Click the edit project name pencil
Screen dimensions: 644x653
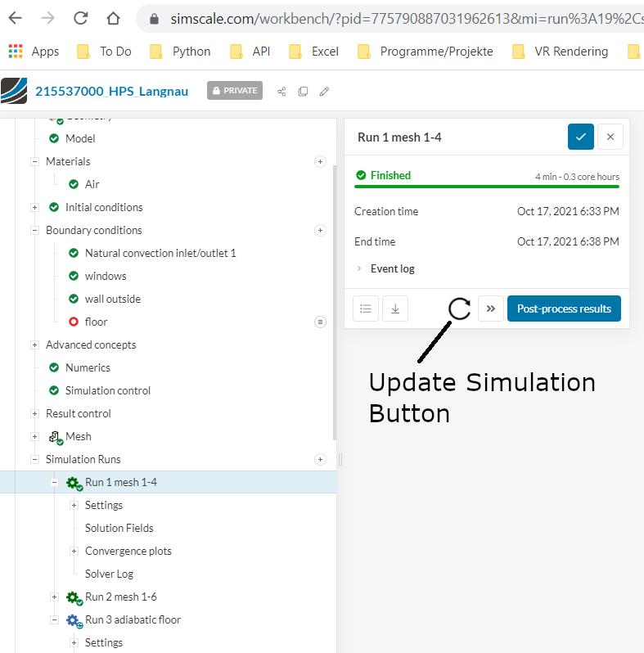(x=324, y=91)
